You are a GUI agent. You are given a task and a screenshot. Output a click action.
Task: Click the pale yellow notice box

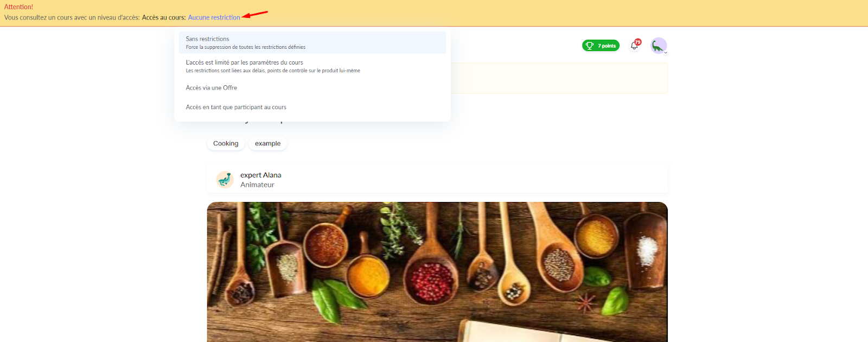point(559,78)
